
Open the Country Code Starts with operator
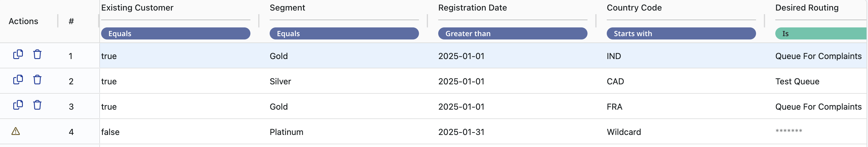click(681, 34)
